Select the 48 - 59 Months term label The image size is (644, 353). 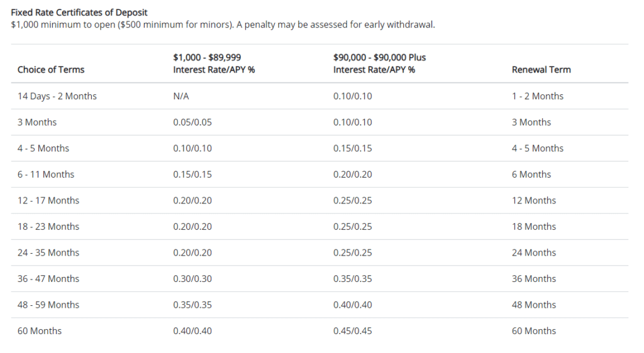48,305
